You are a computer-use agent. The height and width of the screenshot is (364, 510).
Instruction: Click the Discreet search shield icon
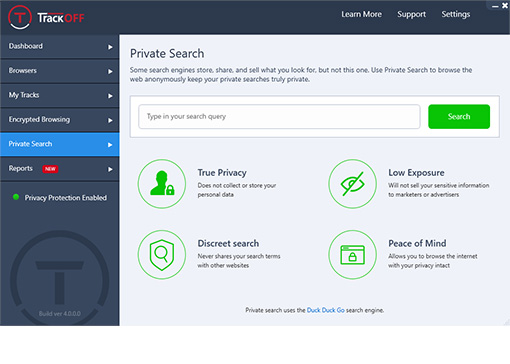[162, 255]
